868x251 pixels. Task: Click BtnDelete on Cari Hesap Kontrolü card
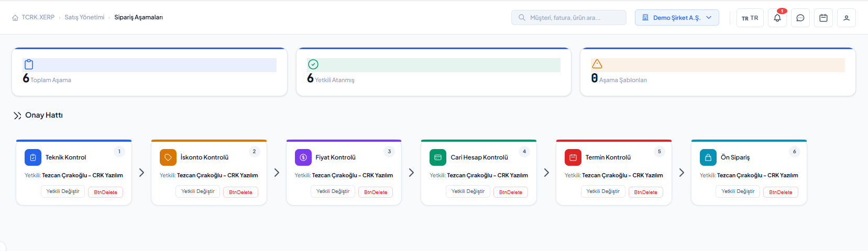pos(511,192)
